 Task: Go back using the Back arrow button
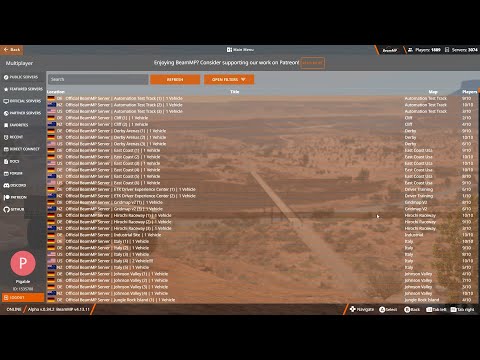[x=12, y=50]
